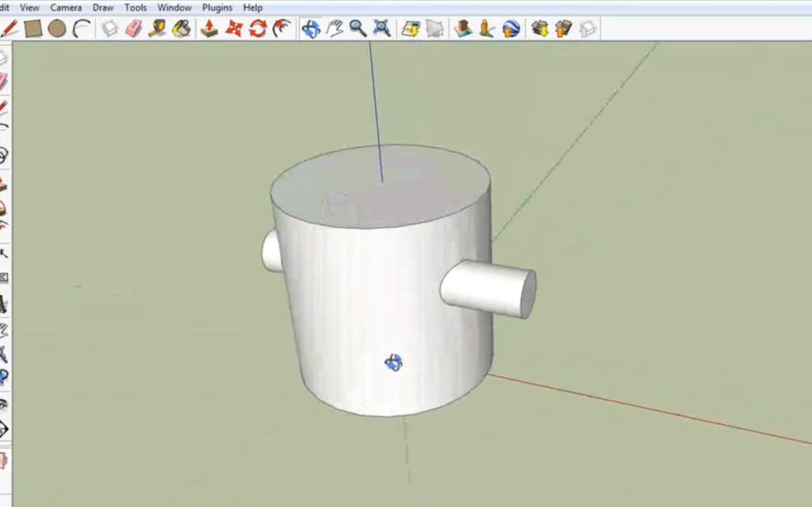Open the Tools menu

[135, 7]
